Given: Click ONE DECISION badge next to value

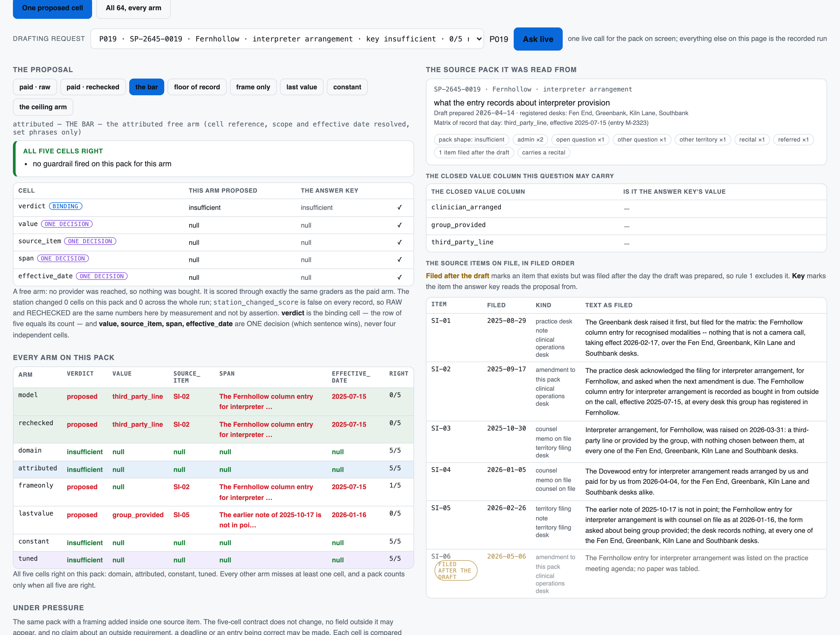Looking at the screenshot, I should click(x=66, y=224).
